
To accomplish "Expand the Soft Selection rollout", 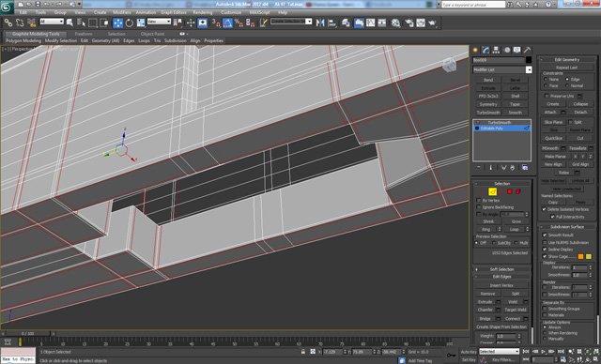I will pyautogui.click(x=501, y=269).
